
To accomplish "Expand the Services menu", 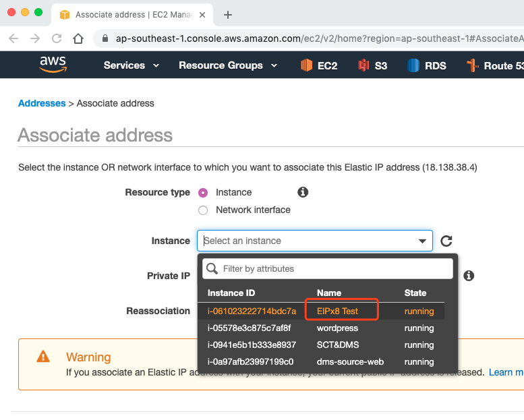I will 132,65.
